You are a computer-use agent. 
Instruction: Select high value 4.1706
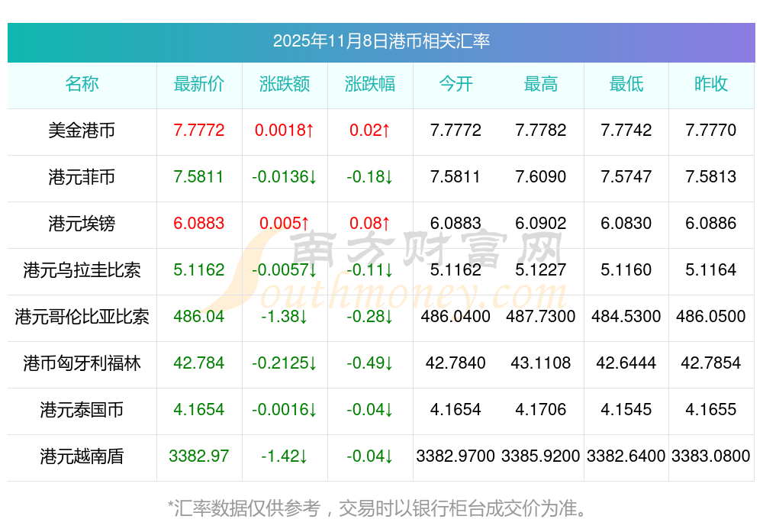(541, 410)
